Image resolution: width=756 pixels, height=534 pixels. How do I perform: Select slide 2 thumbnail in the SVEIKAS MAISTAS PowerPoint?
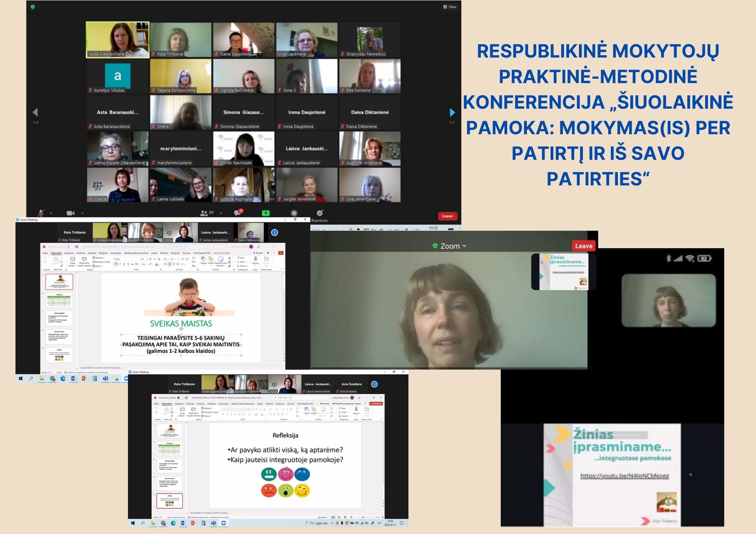(x=59, y=300)
